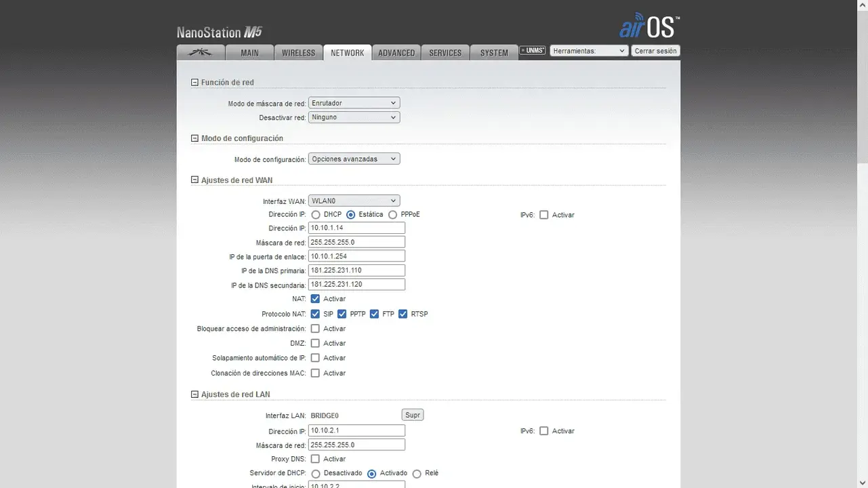Open the Interfaz WAN dropdown
Screen dimensions: 868x488
[x=354, y=201]
